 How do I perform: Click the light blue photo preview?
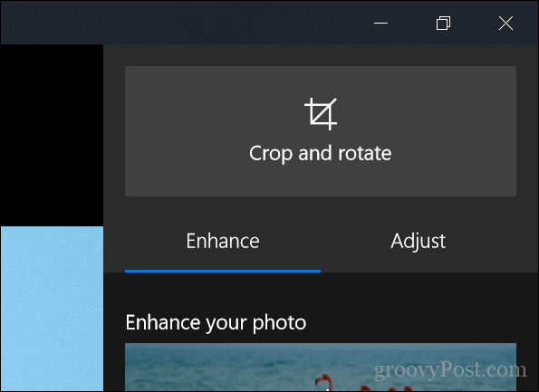tap(52, 309)
